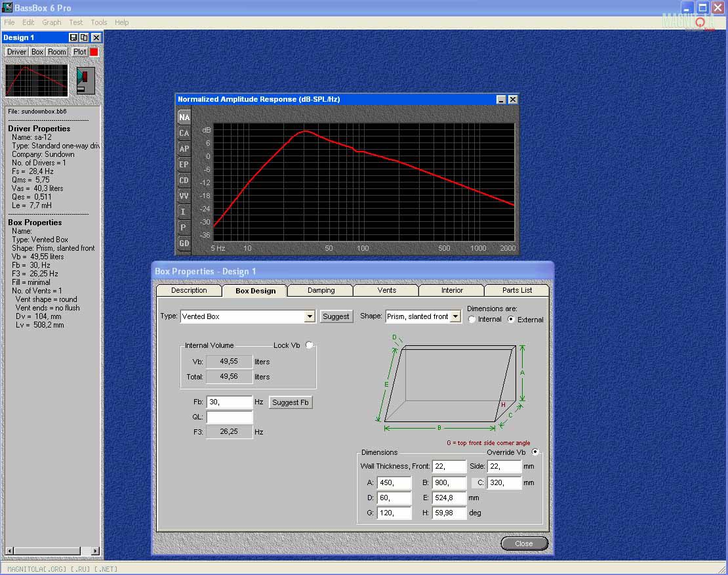The image size is (728, 575).
Task: Click the dimension B input field
Action: (x=449, y=483)
